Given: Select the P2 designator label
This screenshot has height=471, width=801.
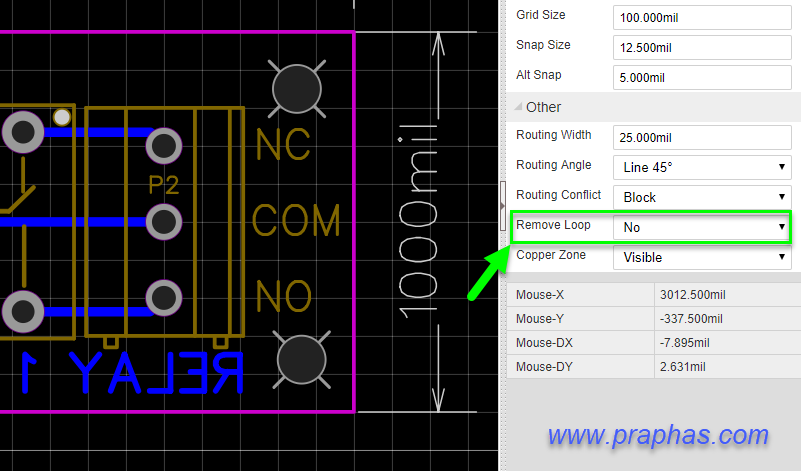Looking at the screenshot, I should click(163, 184).
